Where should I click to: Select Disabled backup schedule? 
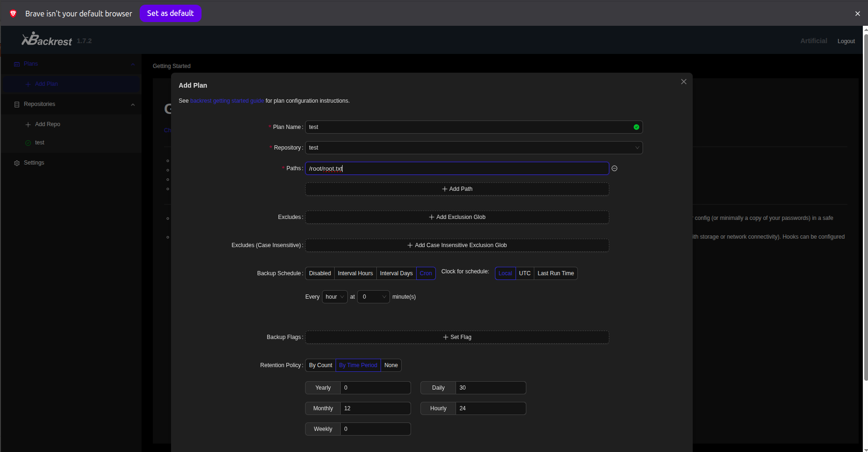click(x=320, y=273)
